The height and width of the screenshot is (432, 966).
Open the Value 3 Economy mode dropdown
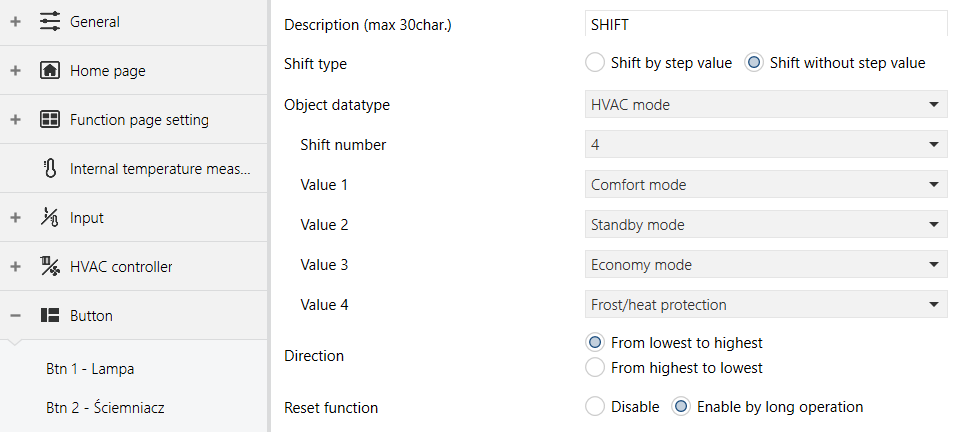pos(766,265)
